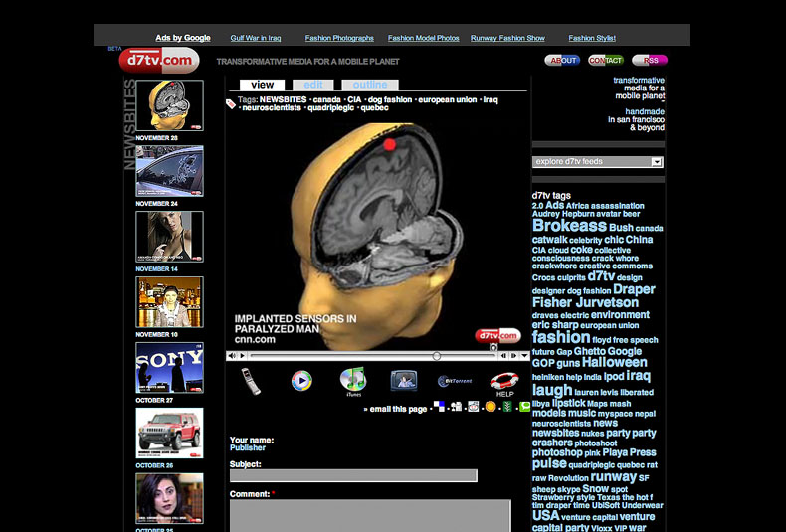Select runway in the tag cloud

pyautogui.click(x=614, y=477)
